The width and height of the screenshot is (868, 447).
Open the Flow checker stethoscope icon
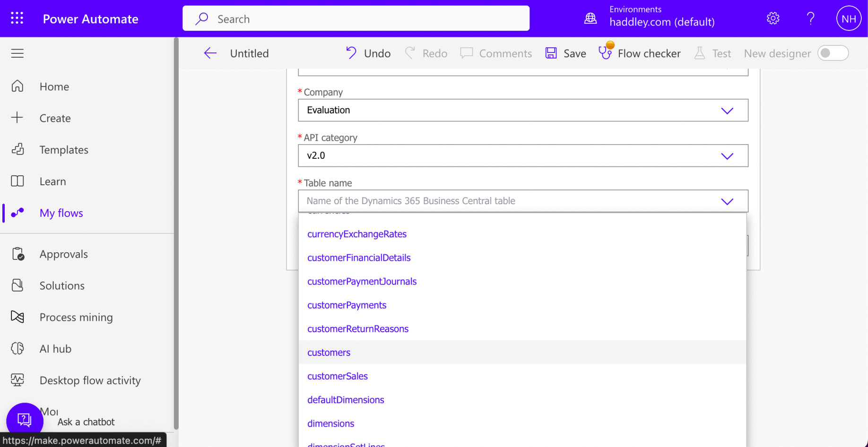pyautogui.click(x=605, y=52)
